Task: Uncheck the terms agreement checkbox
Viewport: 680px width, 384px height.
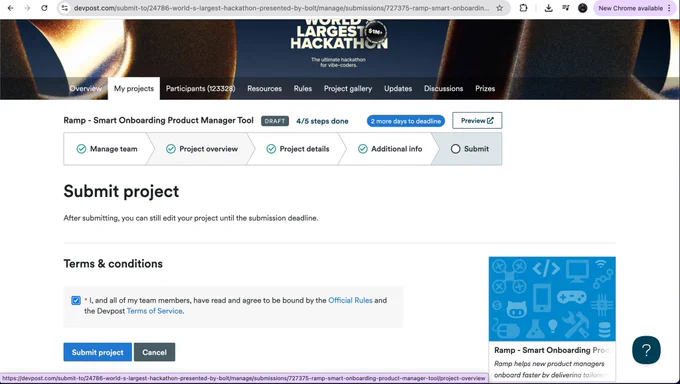Action: pos(76,300)
